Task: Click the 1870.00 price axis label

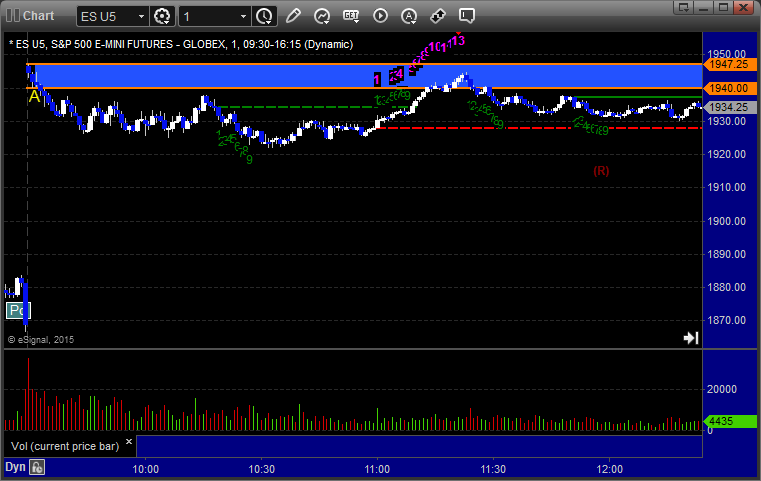Action: tap(727, 320)
